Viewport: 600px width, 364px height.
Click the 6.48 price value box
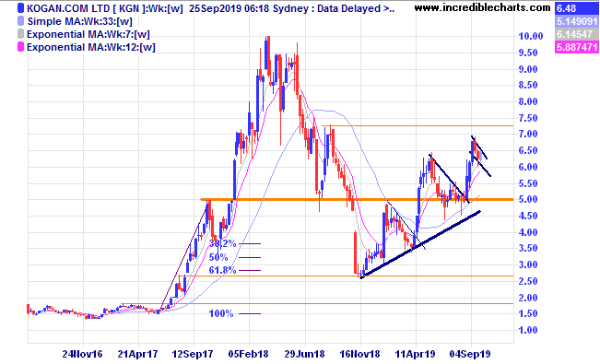coord(577,8)
